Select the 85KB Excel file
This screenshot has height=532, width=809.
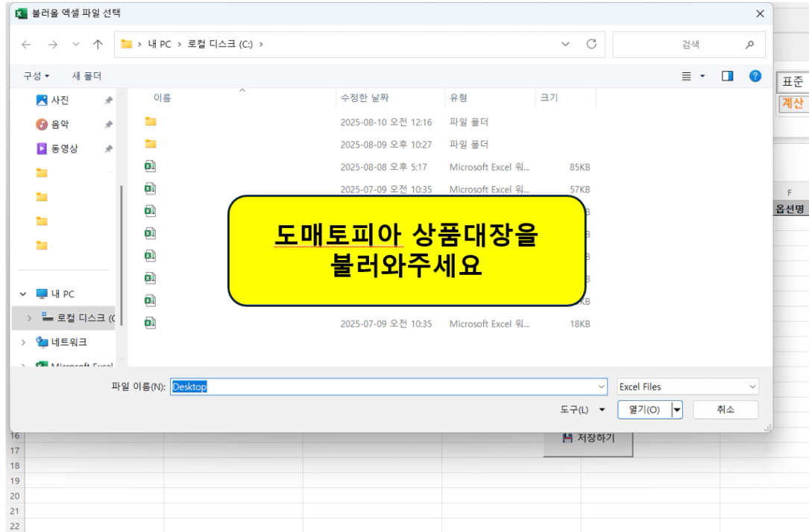click(368, 167)
